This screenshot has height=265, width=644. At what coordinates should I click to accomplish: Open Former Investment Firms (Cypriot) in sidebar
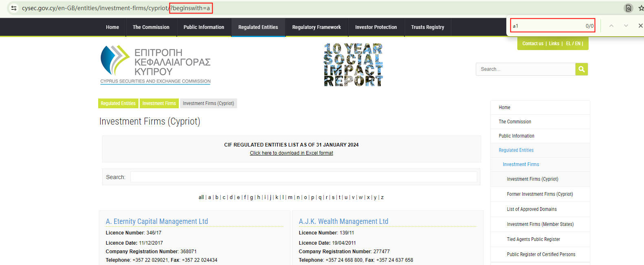(540, 194)
